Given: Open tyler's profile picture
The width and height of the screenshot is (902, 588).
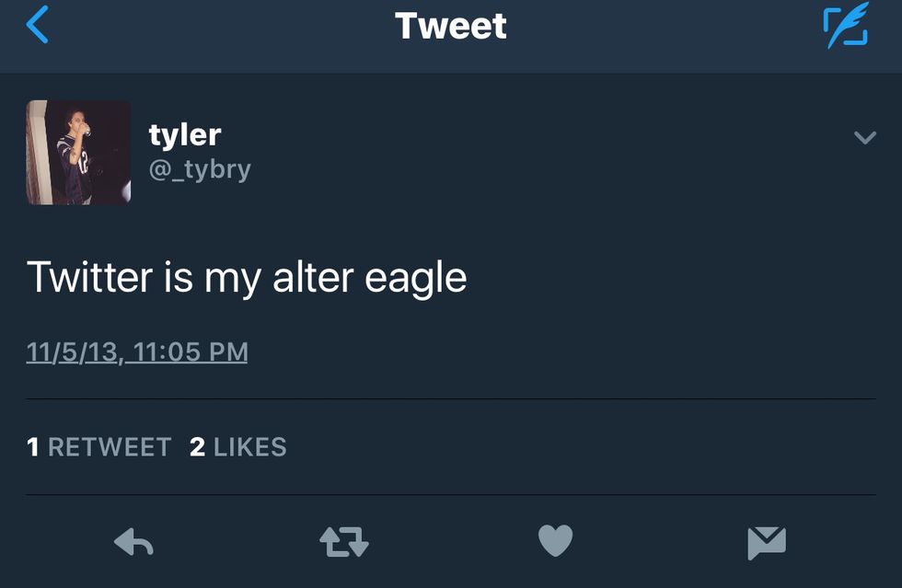Looking at the screenshot, I should [78, 152].
